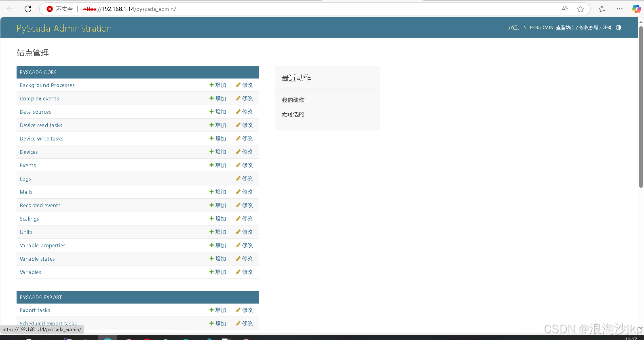
Task: Click 增加 for Recorded events
Action: point(217,205)
